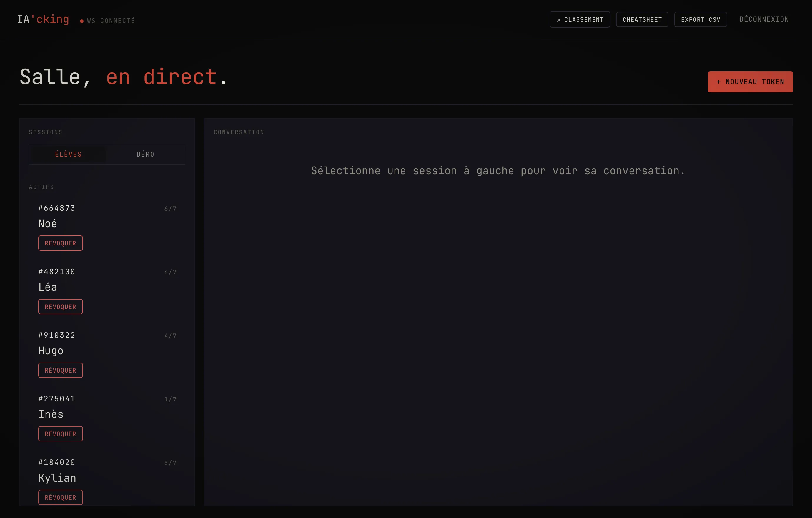Create a token with Nouveau Token
812x518 pixels.
[750, 82]
